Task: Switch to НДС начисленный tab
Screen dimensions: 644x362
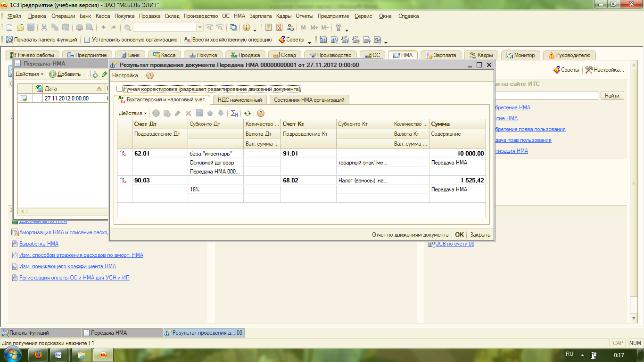Action: (239, 100)
